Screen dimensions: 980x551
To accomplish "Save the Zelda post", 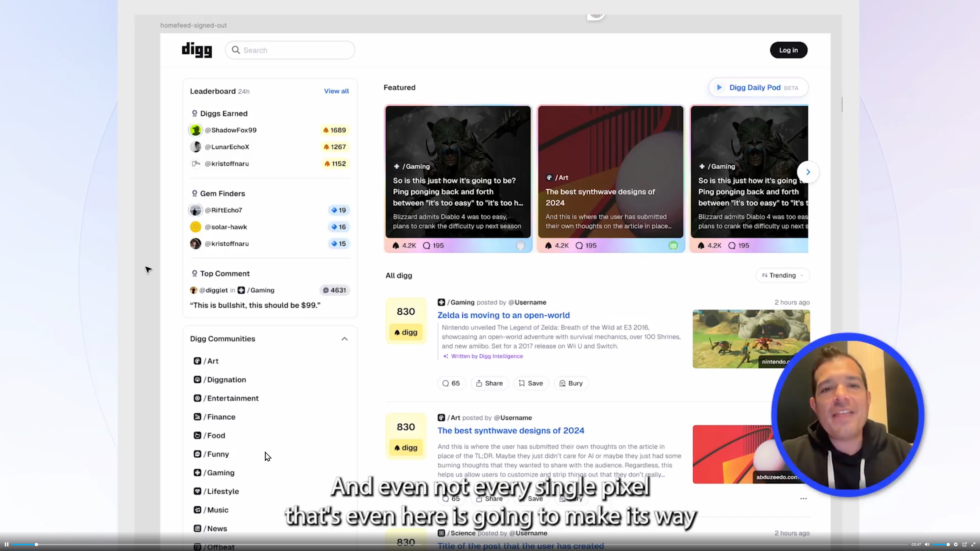I will click(531, 383).
